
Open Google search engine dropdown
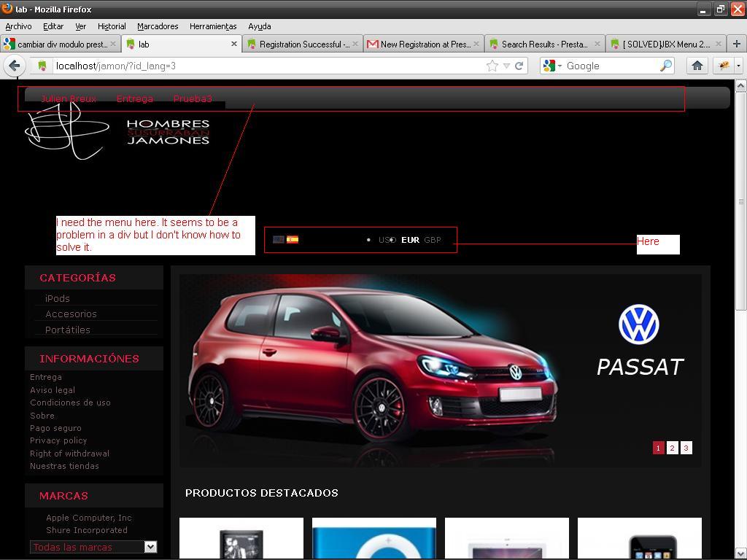pyautogui.click(x=560, y=66)
